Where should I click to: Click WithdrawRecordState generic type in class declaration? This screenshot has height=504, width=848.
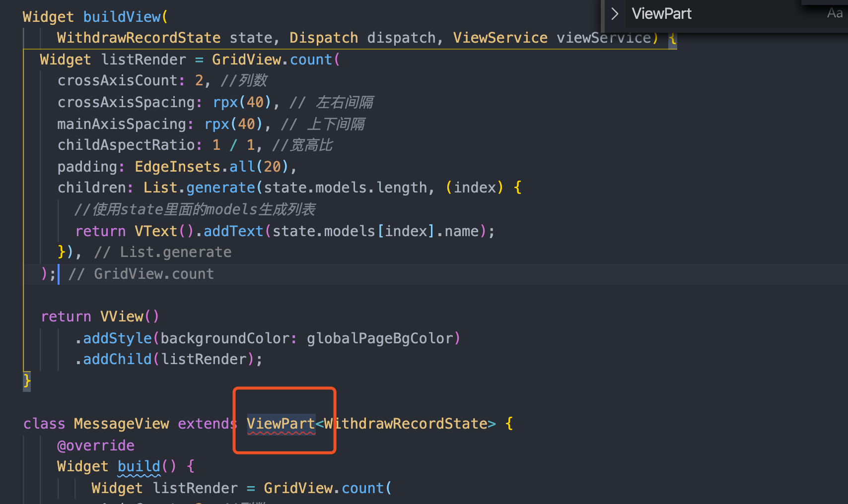click(406, 424)
